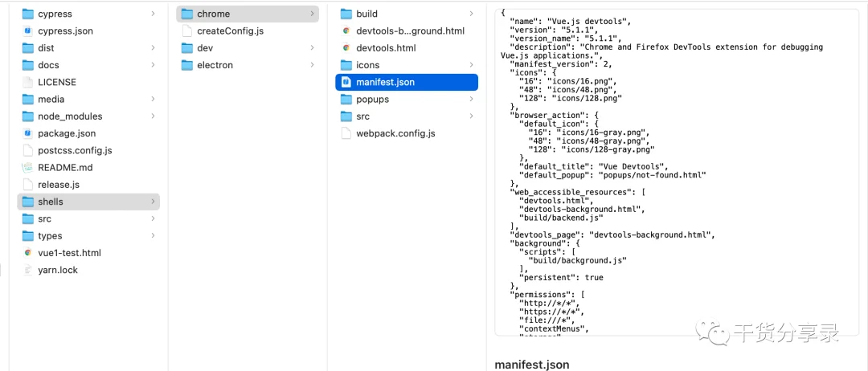
Task: Expand the cypress folder chevron
Action: (x=153, y=14)
